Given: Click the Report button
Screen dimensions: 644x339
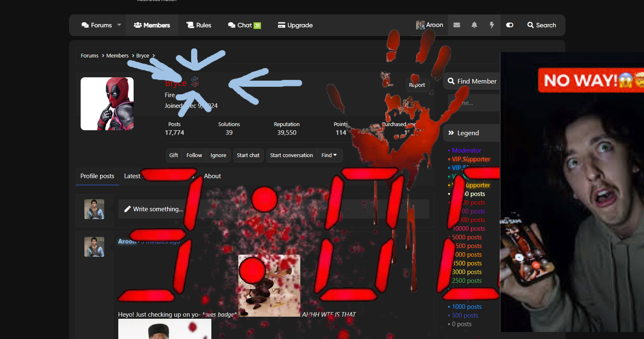Looking at the screenshot, I should pos(417,85).
